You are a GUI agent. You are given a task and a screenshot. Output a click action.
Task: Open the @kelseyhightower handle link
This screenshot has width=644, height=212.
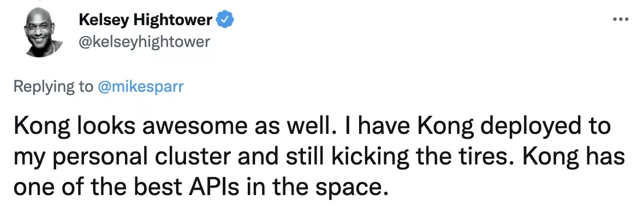(x=144, y=42)
